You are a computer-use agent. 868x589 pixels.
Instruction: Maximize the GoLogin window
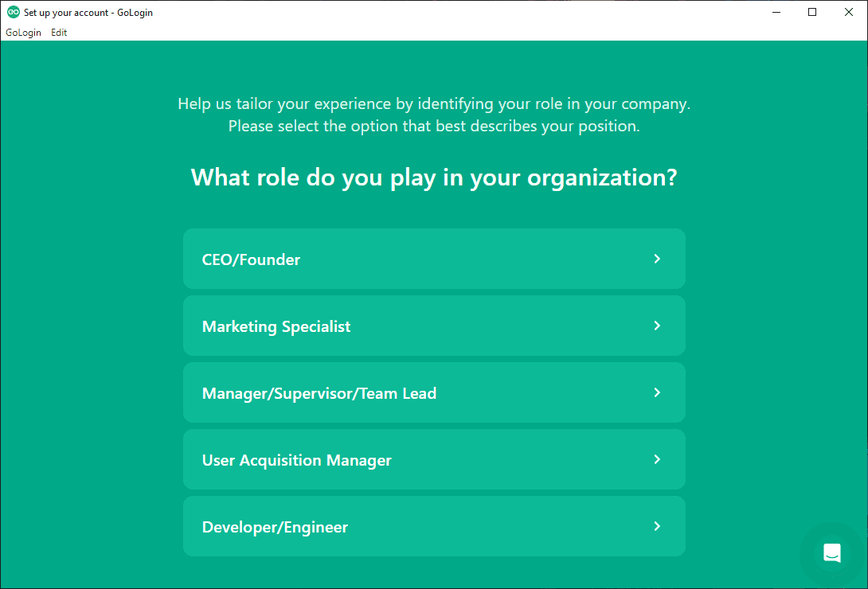point(812,12)
